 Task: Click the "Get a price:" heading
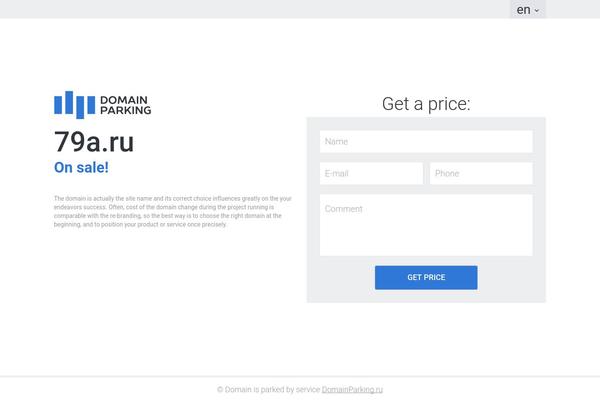[426, 104]
